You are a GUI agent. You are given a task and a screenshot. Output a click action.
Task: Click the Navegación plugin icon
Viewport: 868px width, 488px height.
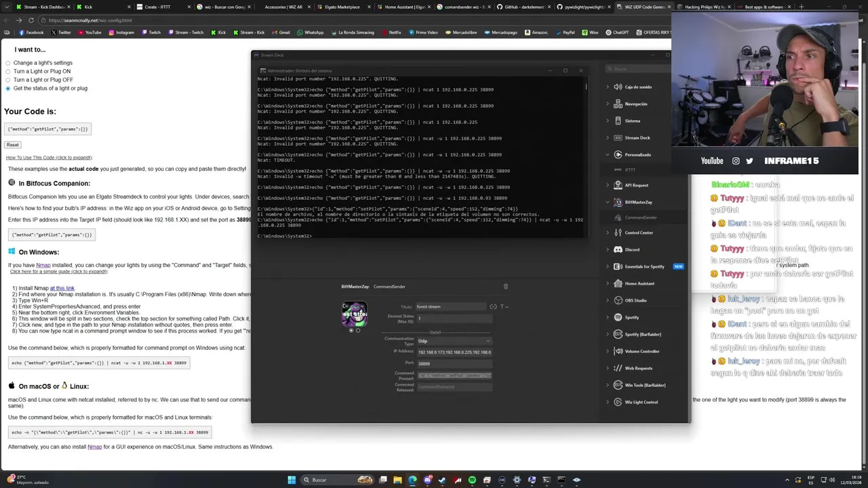click(x=618, y=104)
